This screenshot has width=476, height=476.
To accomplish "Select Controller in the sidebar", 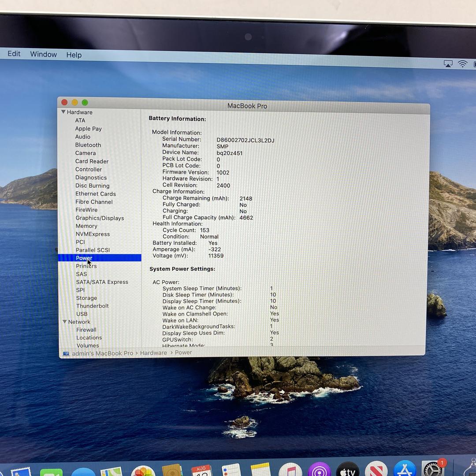I will click(x=88, y=169).
